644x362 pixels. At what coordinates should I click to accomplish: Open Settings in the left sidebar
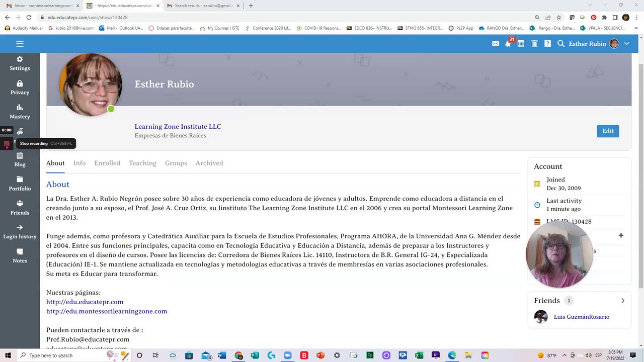pos(20,63)
